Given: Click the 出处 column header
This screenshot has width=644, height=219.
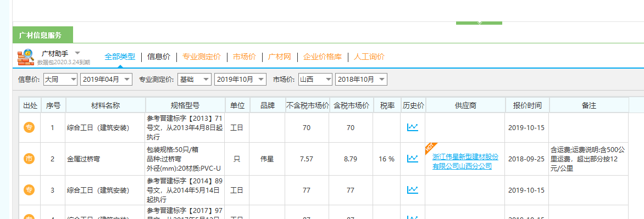Looking at the screenshot, I should pyautogui.click(x=30, y=105).
